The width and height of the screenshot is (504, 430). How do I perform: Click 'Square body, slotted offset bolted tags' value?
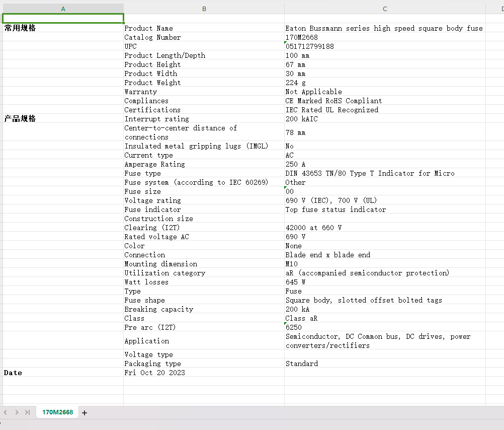pyautogui.click(x=385, y=300)
